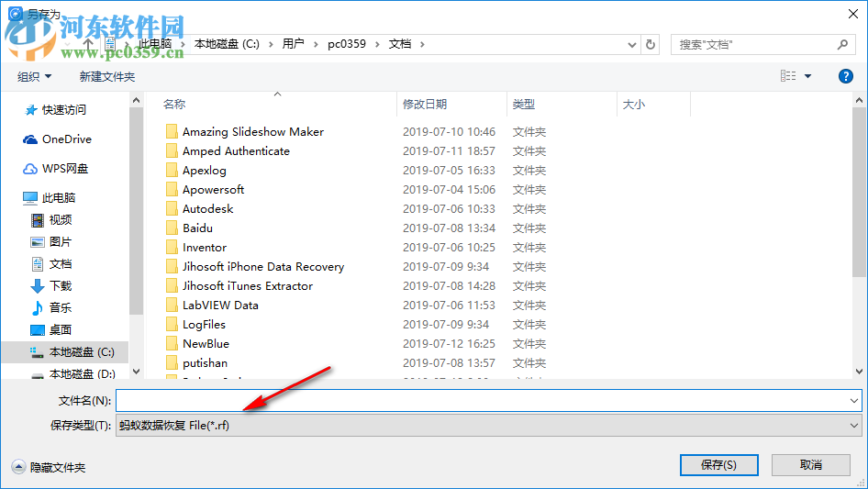Click 本地磁盘 (C:) in breadcrumb path
The width and height of the screenshot is (868, 489).
pyautogui.click(x=227, y=44)
